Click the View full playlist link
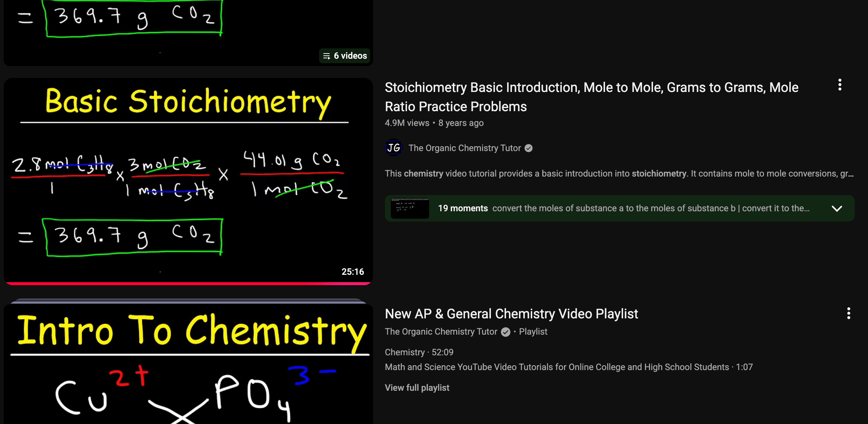The image size is (868, 424). (x=417, y=387)
